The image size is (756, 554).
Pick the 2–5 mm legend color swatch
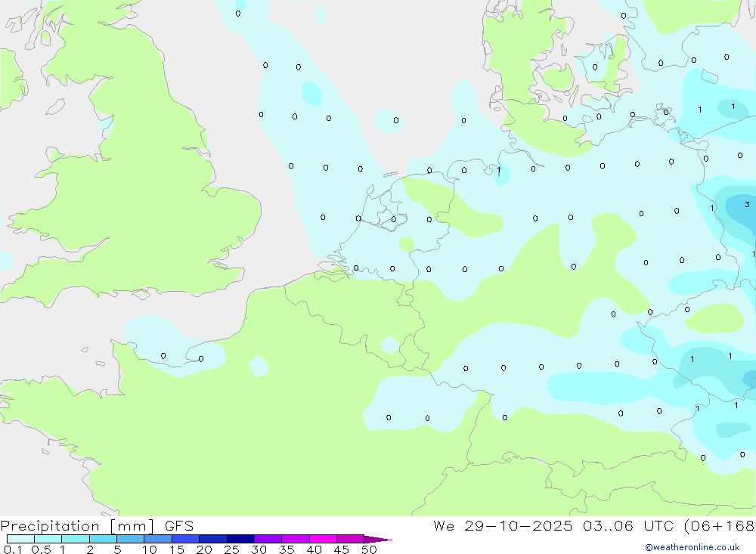(x=103, y=539)
